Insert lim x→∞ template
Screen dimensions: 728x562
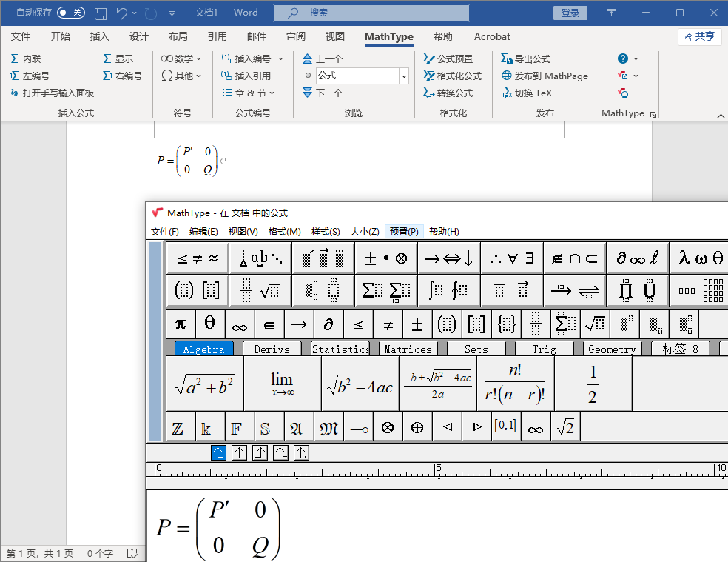tap(283, 384)
